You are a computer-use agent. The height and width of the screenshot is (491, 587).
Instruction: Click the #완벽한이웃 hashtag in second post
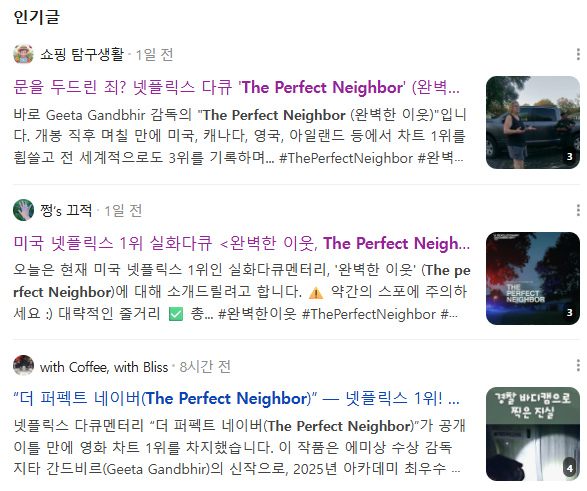pyautogui.click(x=257, y=314)
